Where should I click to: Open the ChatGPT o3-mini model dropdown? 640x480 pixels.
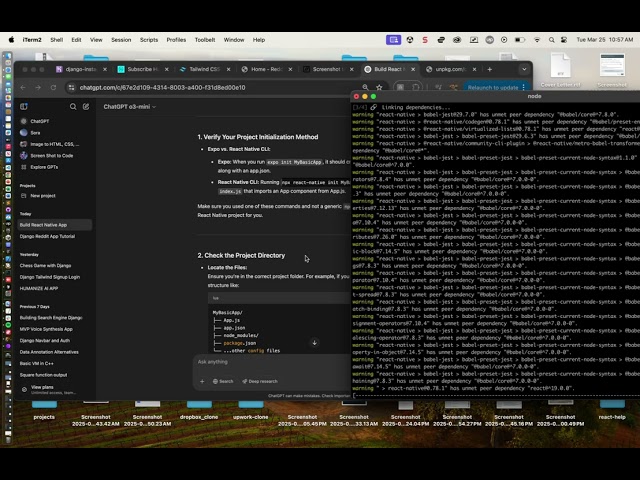(x=129, y=107)
